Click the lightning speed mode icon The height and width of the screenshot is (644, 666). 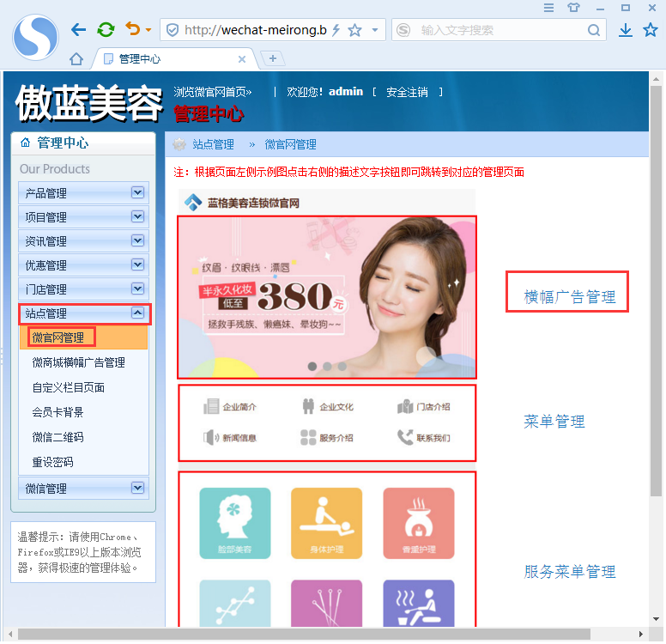pos(336,30)
